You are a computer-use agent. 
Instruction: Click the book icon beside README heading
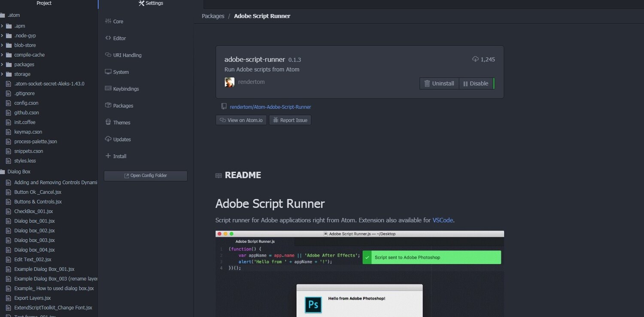(x=219, y=175)
